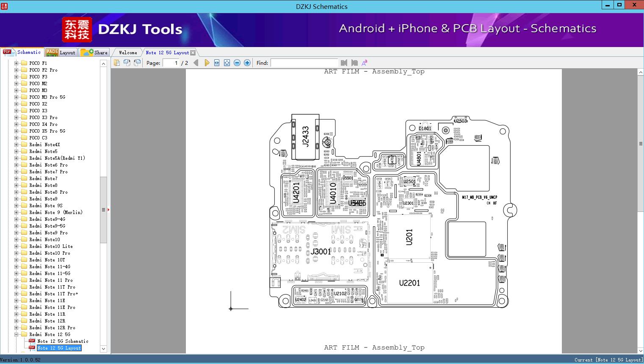Select the POCO M3 Pro 5G folder
This screenshot has width=644, height=364.
click(x=47, y=97)
